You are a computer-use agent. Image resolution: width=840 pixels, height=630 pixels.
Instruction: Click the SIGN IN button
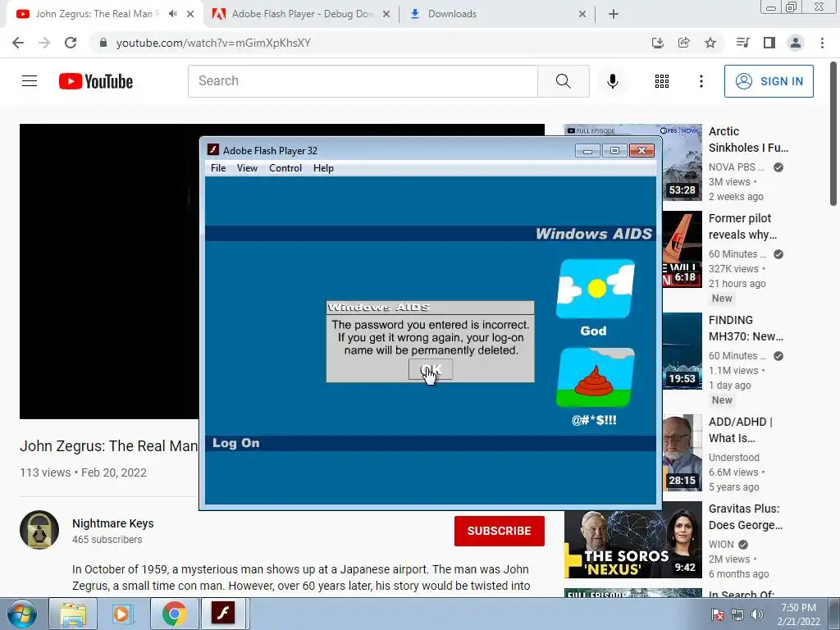[x=769, y=81]
